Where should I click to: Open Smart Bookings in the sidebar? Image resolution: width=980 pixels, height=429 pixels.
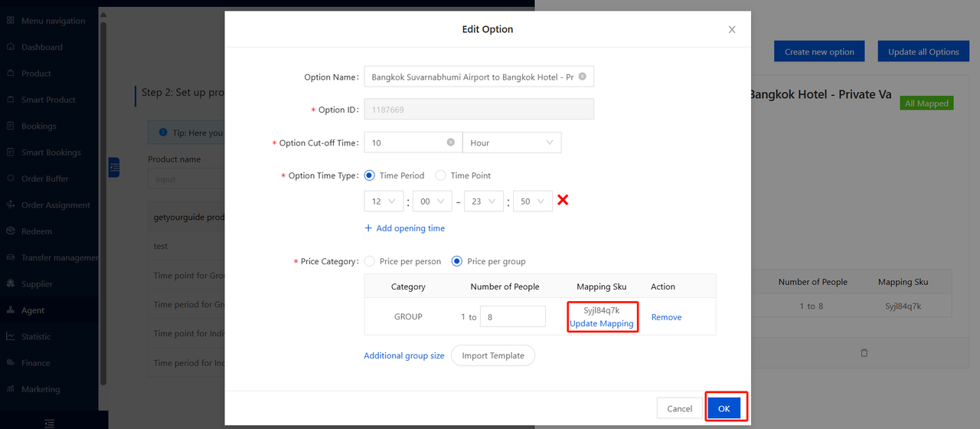click(x=51, y=152)
